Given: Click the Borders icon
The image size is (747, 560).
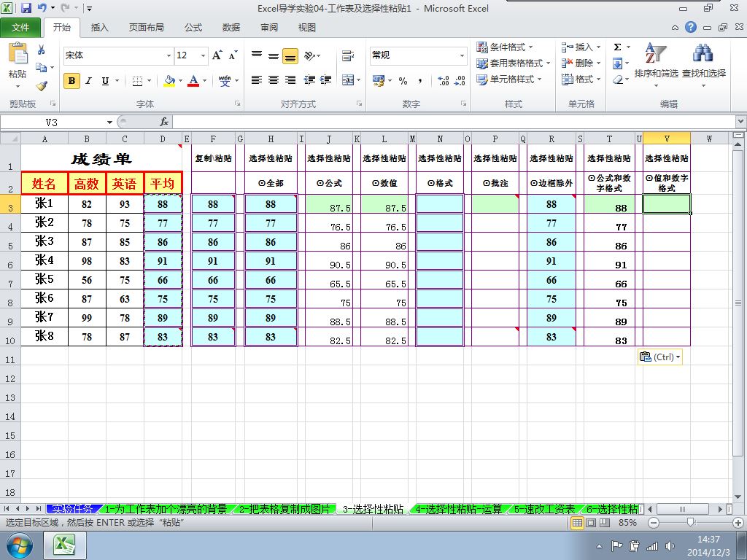Looking at the screenshot, I should (x=137, y=81).
